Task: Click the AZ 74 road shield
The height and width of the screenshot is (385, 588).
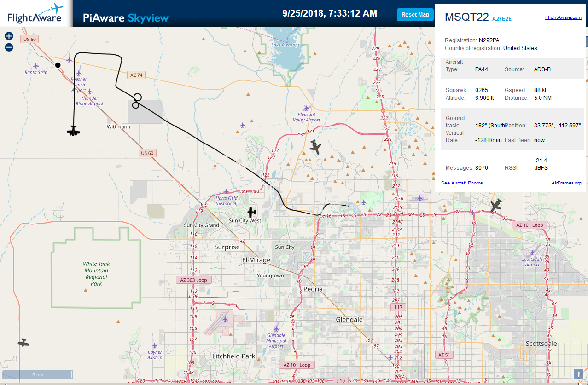Action: 136,75
